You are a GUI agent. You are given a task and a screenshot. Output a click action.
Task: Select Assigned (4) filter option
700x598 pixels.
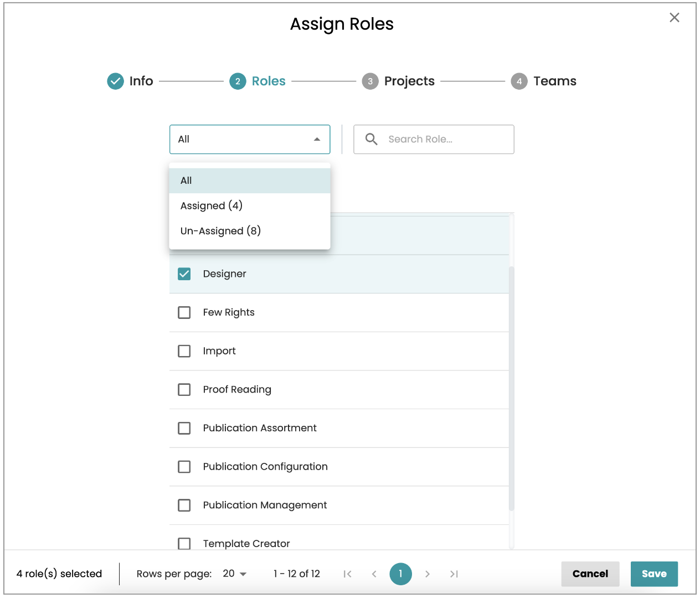pos(212,206)
